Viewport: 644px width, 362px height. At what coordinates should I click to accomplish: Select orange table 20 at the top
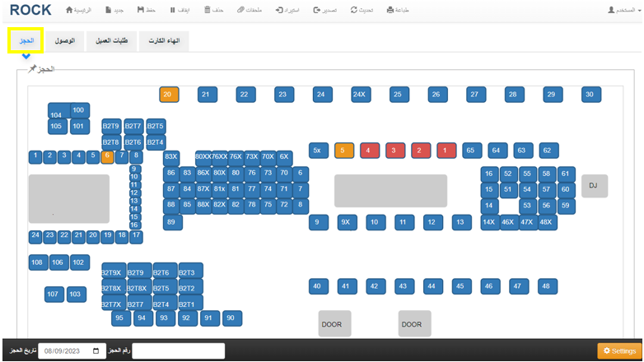(169, 95)
